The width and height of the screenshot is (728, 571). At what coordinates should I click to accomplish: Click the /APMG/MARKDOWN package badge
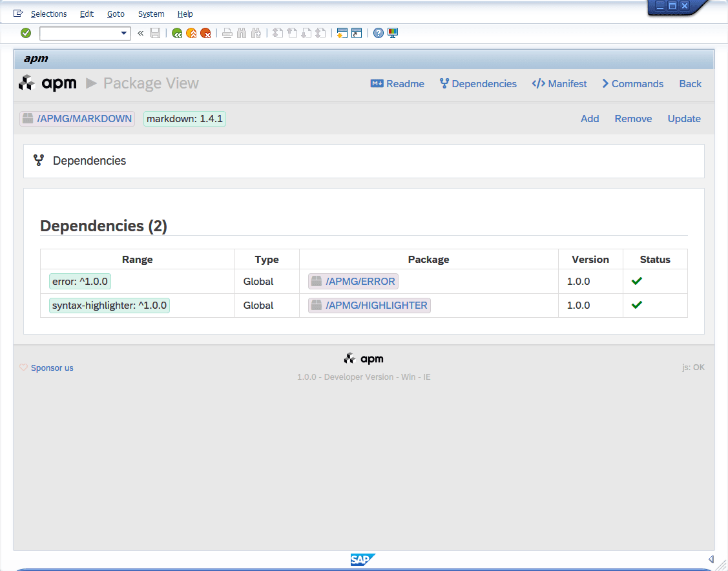coord(77,119)
